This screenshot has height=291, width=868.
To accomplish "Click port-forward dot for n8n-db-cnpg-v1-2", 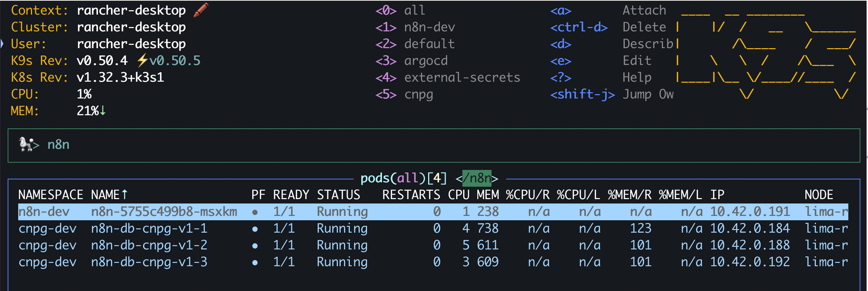I will point(255,245).
